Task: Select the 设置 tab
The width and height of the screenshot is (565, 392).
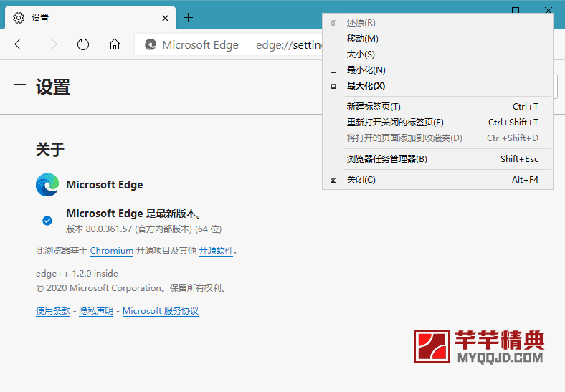Action: (90, 18)
